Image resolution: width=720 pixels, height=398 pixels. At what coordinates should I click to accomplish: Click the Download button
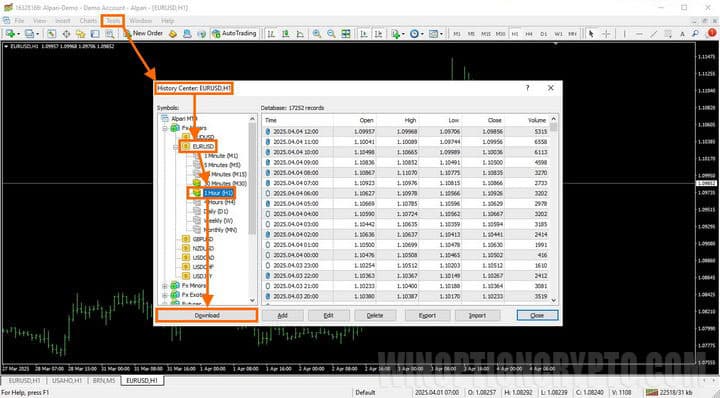207,315
